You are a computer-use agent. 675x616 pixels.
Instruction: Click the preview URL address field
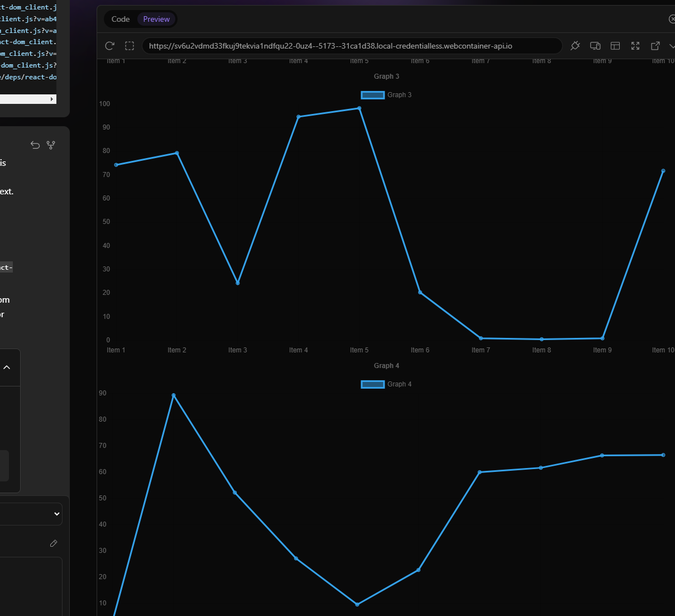[352, 46]
